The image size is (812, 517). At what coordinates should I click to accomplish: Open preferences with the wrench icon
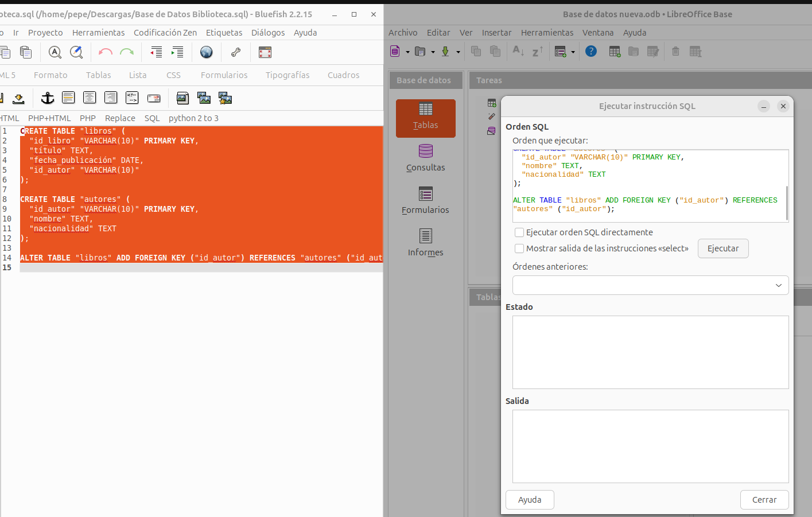click(x=235, y=52)
